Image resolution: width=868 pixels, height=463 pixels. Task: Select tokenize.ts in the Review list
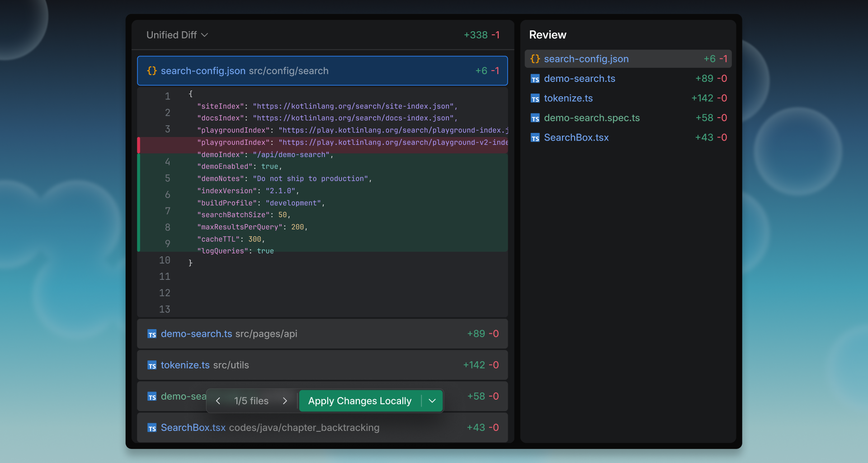(568, 98)
